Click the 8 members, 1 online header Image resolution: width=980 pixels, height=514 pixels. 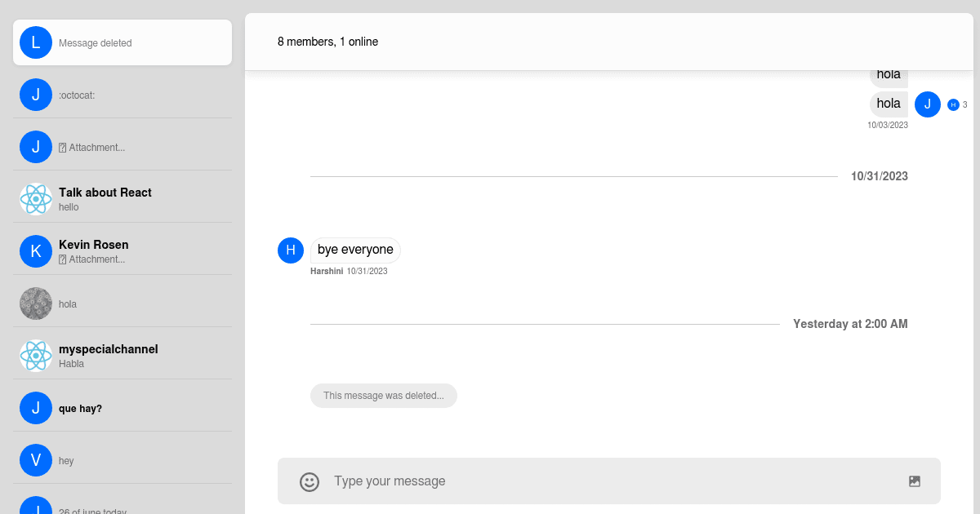(327, 42)
